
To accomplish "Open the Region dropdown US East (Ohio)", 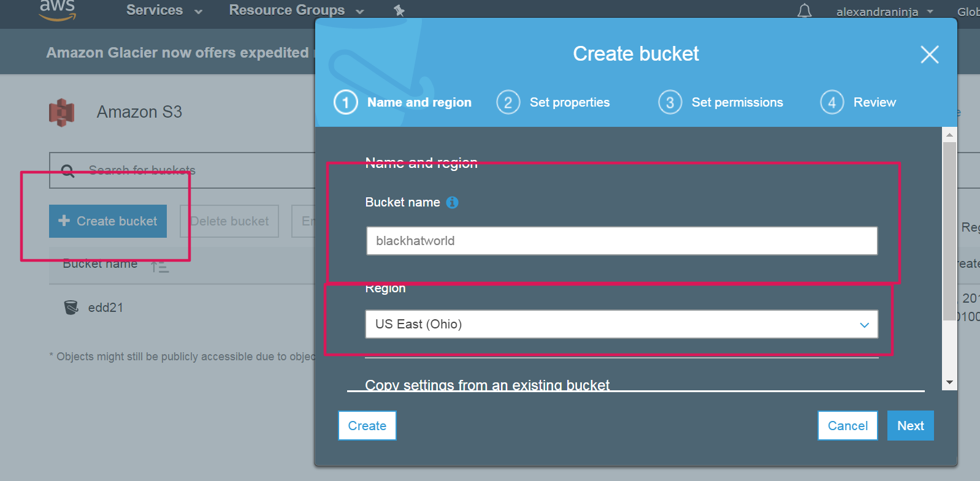I will coord(622,324).
